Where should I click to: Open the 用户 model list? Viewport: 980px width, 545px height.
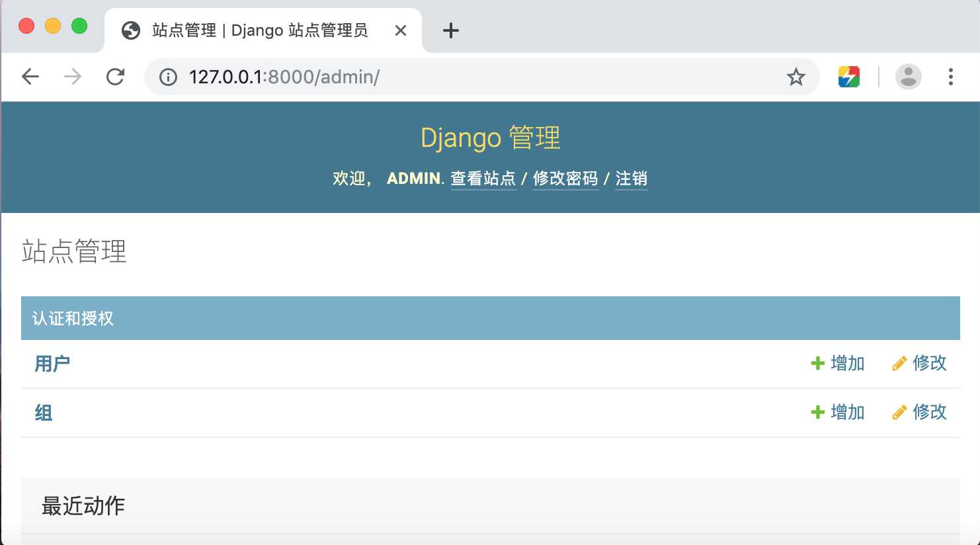[x=52, y=364]
